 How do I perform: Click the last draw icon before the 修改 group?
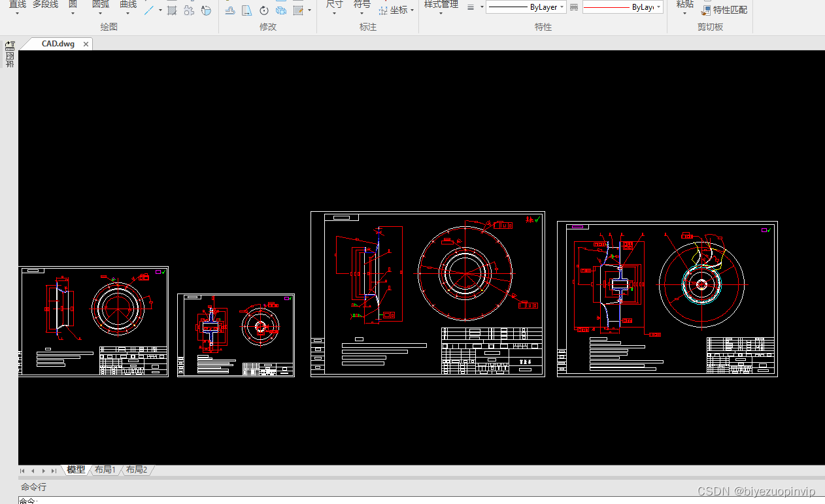coord(207,10)
